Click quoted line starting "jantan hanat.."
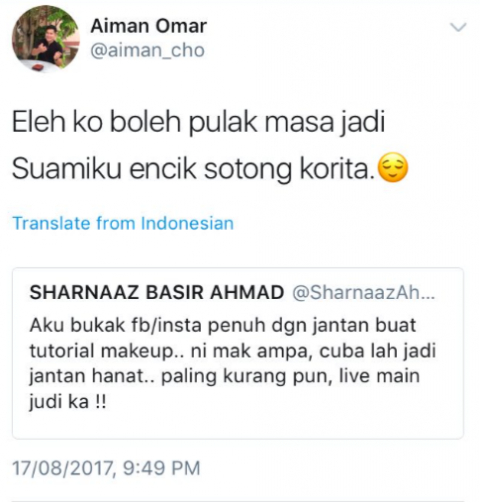The width and height of the screenshot is (480, 502). tap(225, 377)
